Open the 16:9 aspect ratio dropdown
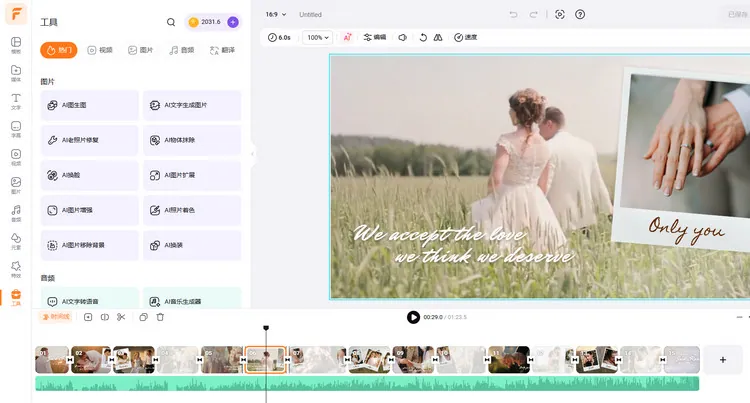The image size is (750, 403). click(276, 14)
